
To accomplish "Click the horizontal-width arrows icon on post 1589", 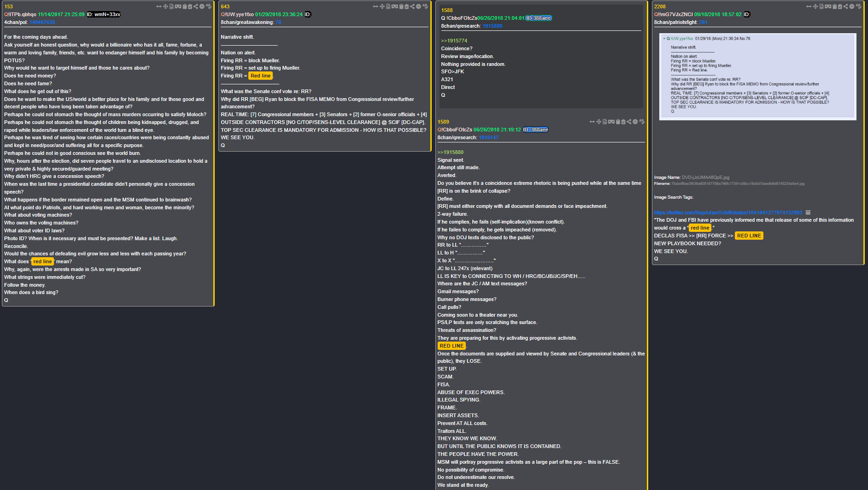I will (592, 122).
